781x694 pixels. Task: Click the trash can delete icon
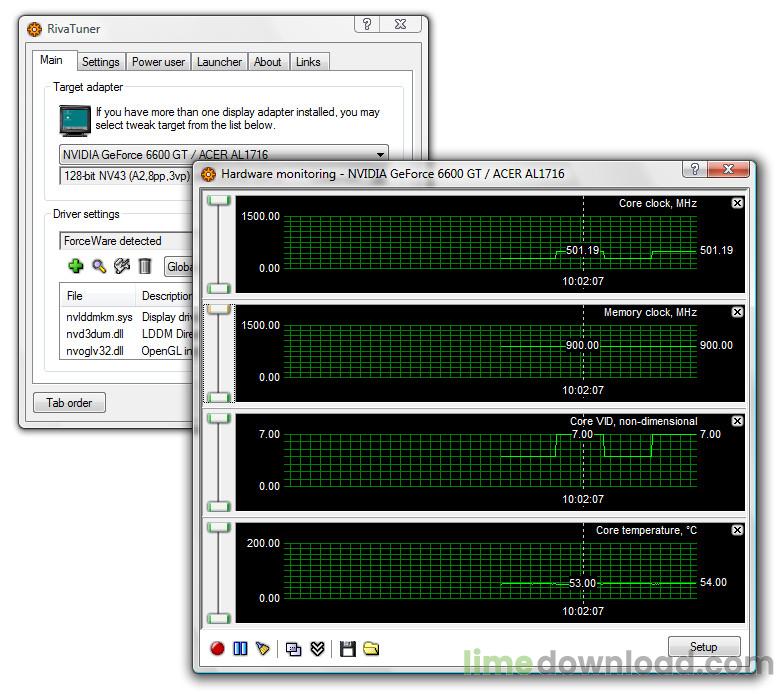point(145,266)
